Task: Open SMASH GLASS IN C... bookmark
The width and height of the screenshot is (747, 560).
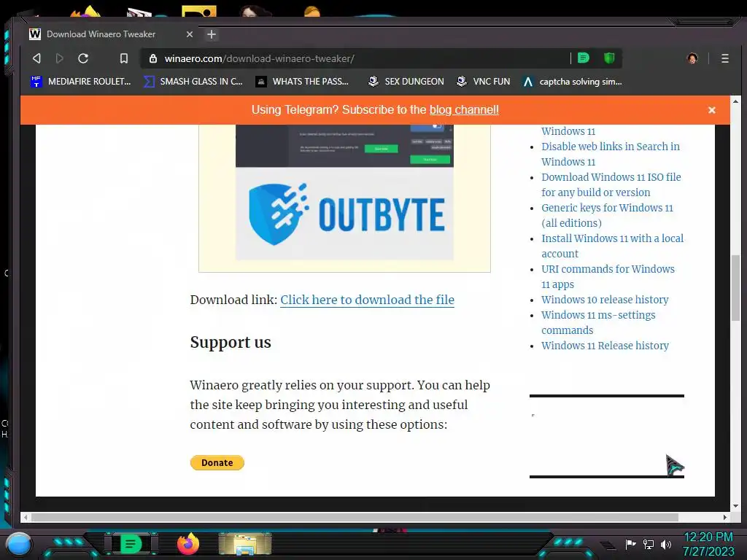Action: (193, 82)
